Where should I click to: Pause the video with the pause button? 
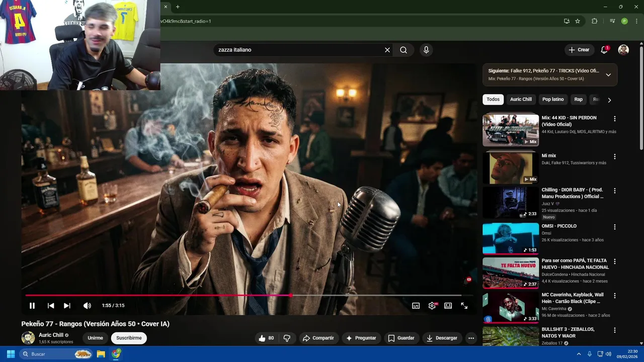pos(32,306)
